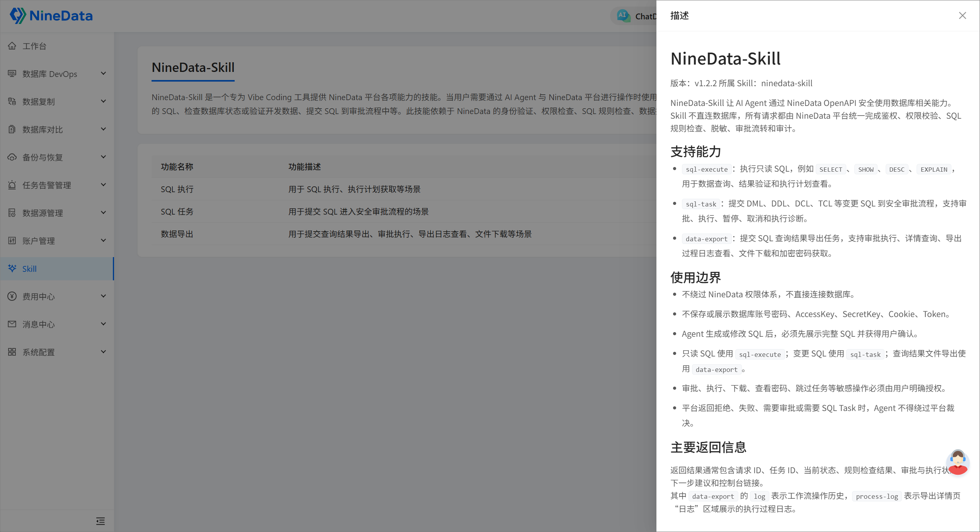Image resolution: width=980 pixels, height=532 pixels.
Task: Expand the 数据复制 menu chevron
Action: (103, 101)
